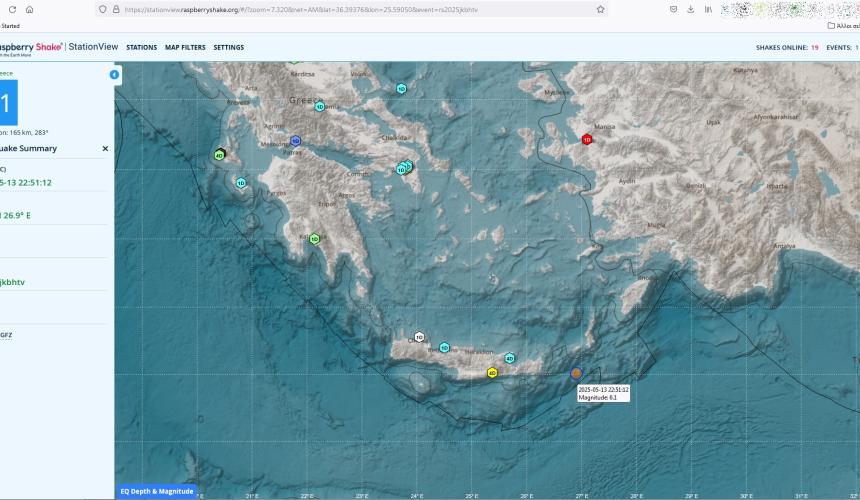Click the Raspberry Shake StationView logo
Screen dimensions: 860x500
point(58,47)
